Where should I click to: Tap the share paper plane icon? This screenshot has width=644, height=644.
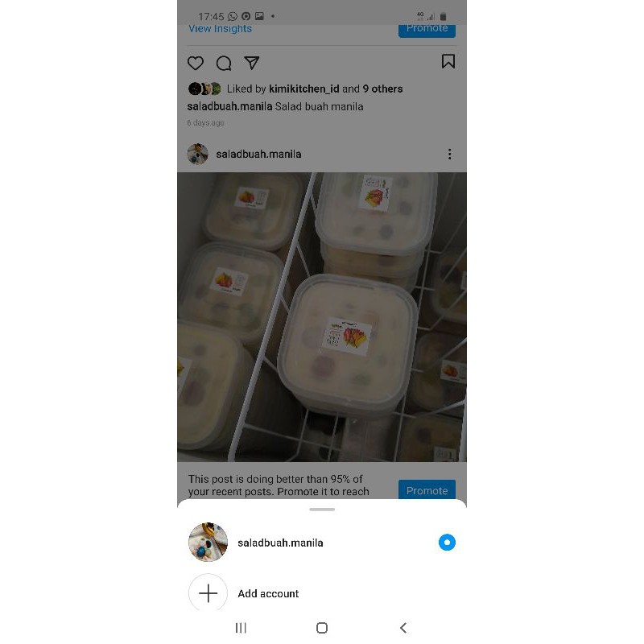tap(252, 63)
